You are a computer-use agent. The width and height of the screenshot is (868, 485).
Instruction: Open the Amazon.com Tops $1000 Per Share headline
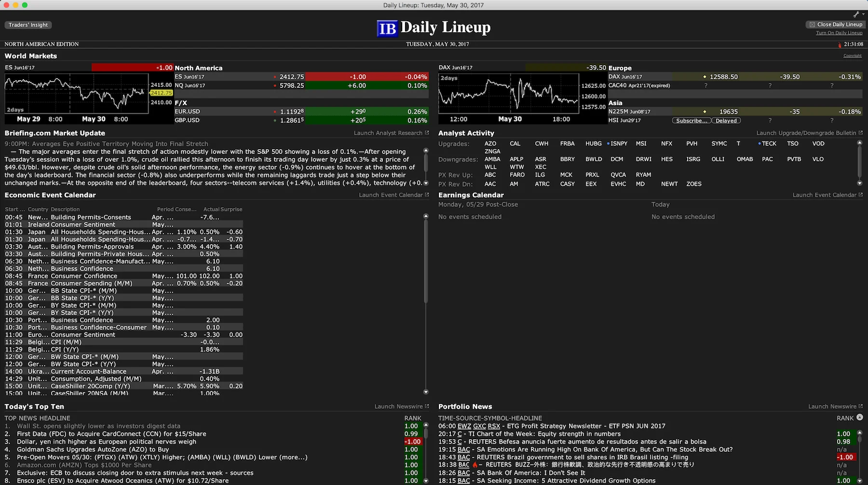84,465
